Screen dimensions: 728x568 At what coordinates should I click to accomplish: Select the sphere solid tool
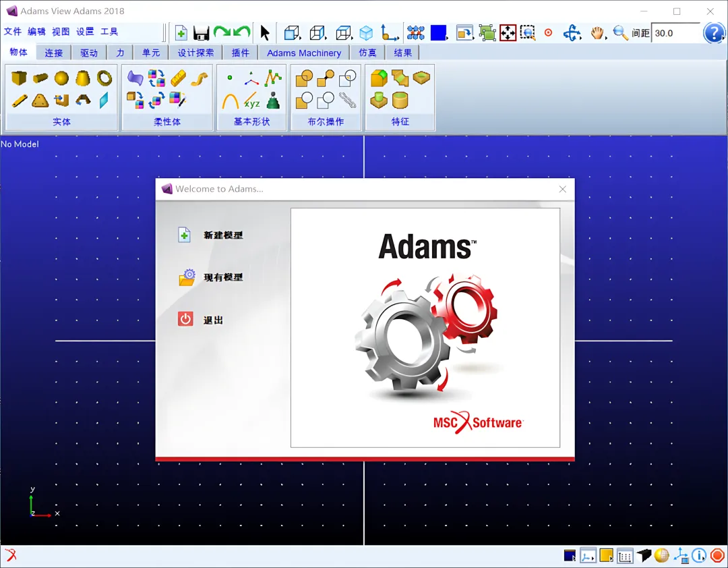(x=61, y=78)
